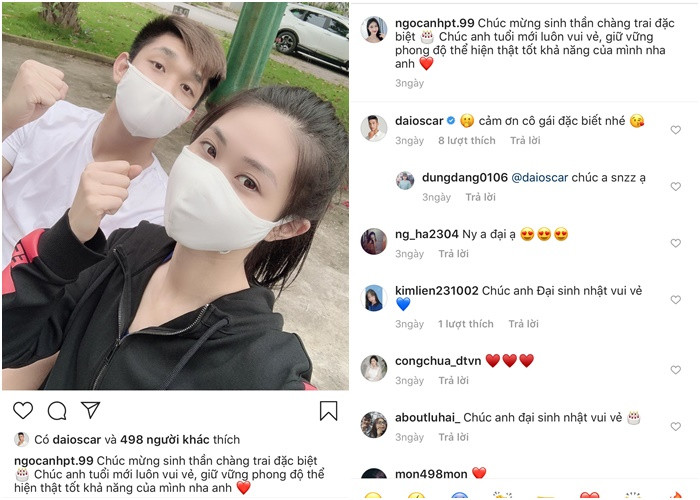
Task: Like ng_ha2304's comment heart
Action: point(675,243)
